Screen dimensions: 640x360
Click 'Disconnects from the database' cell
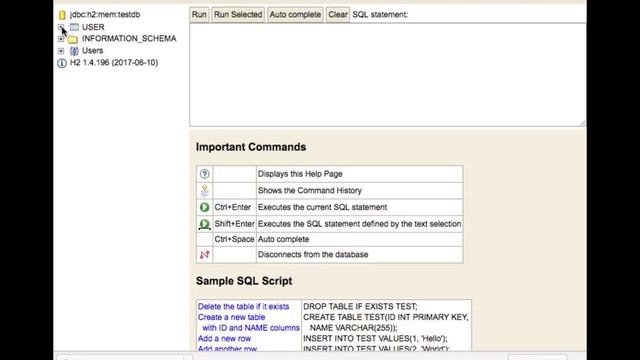[360, 255]
